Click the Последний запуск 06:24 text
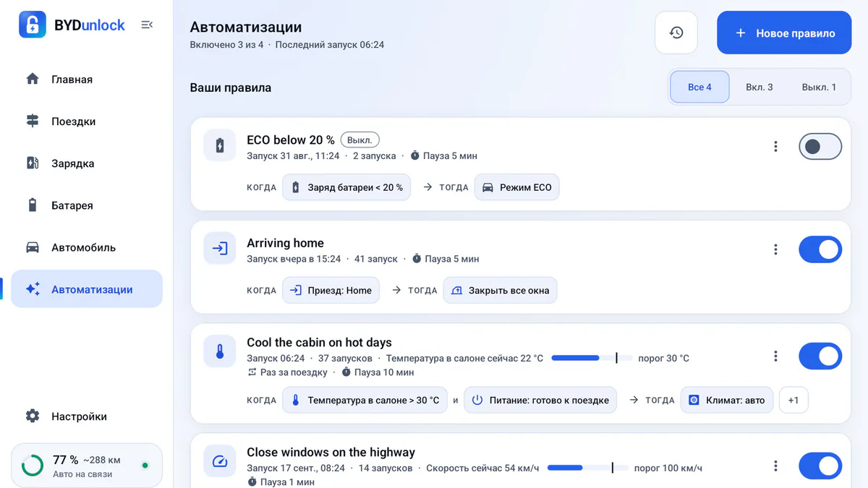The width and height of the screenshot is (868, 488). tap(330, 45)
